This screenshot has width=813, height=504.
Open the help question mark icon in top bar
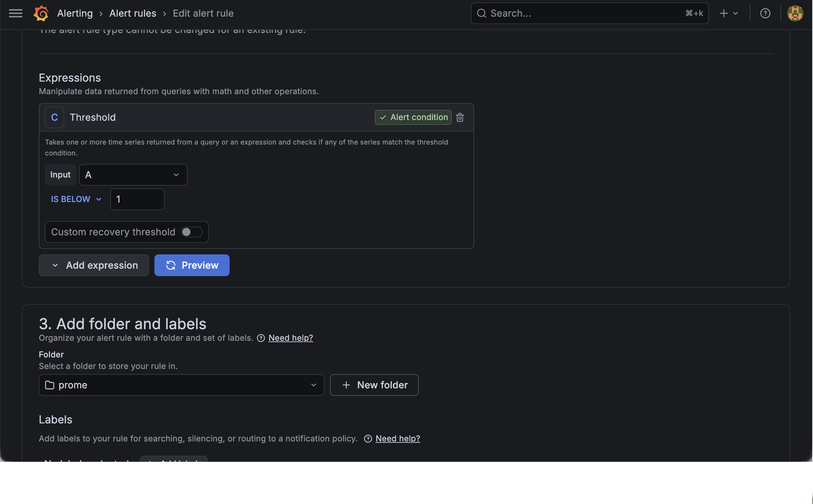[765, 13]
